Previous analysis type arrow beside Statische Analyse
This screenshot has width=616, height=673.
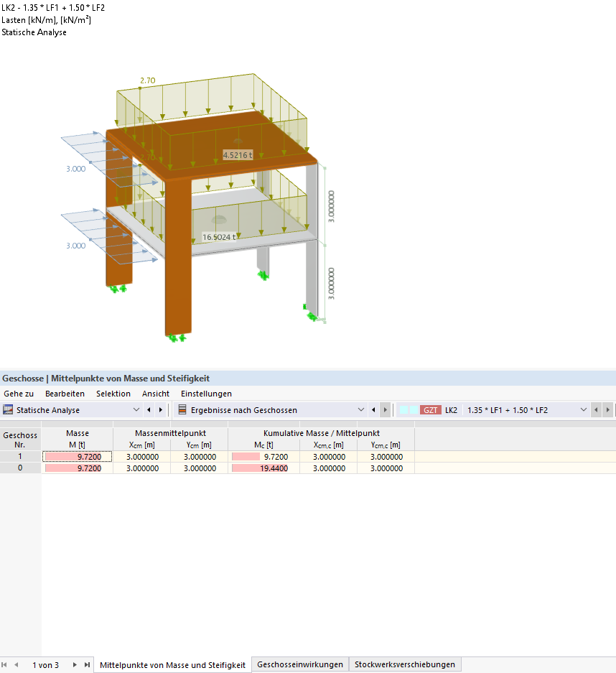coord(149,410)
